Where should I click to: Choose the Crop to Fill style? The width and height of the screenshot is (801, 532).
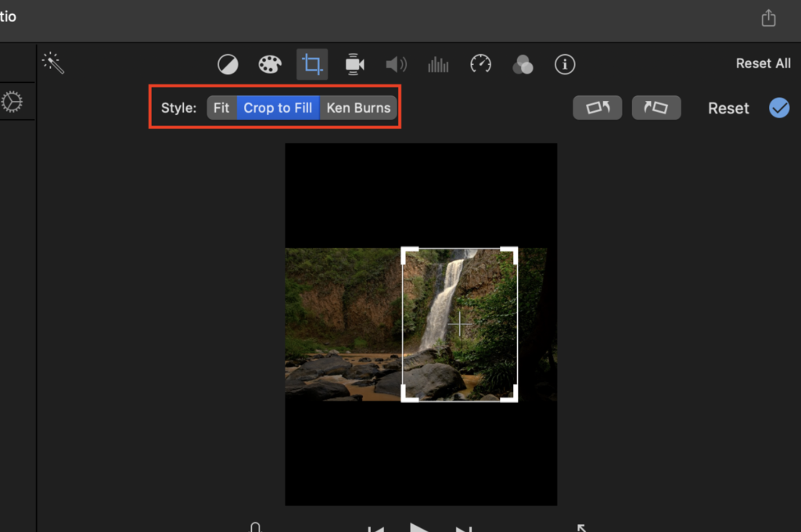(x=278, y=108)
